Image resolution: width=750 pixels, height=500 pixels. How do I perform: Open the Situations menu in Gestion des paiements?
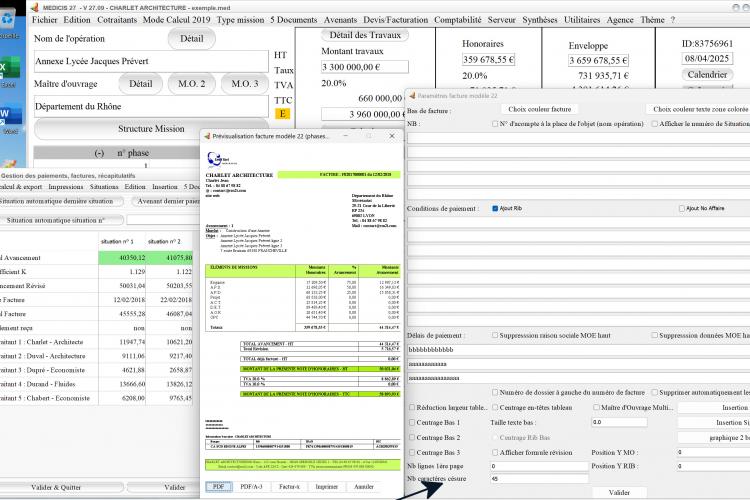[x=104, y=187]
